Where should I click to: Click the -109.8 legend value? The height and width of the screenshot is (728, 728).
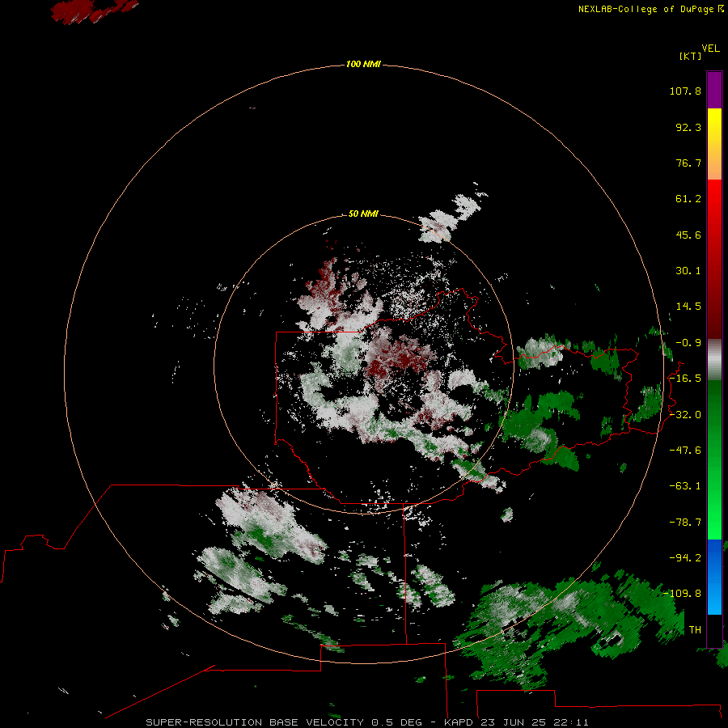click(683, 594)
